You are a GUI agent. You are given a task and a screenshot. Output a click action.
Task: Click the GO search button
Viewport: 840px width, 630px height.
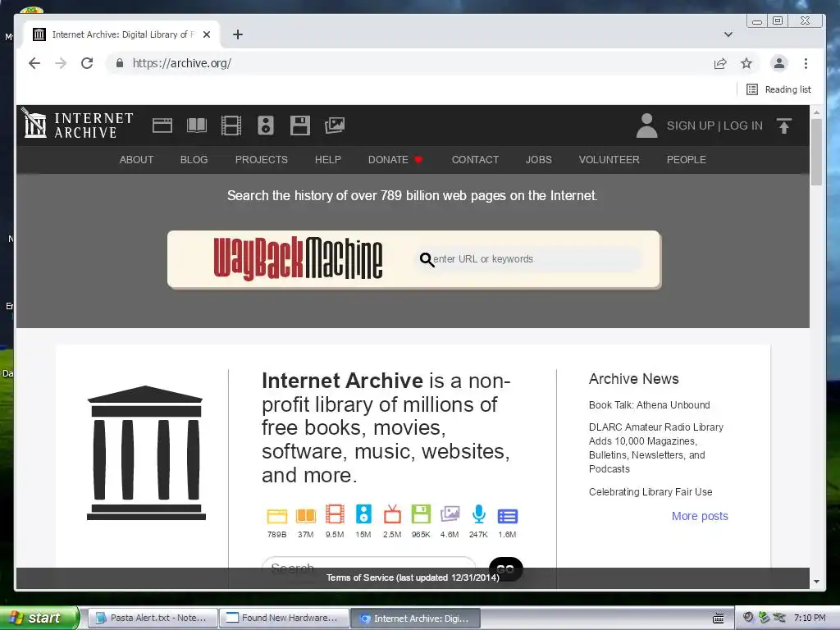[x=505, y=568]
